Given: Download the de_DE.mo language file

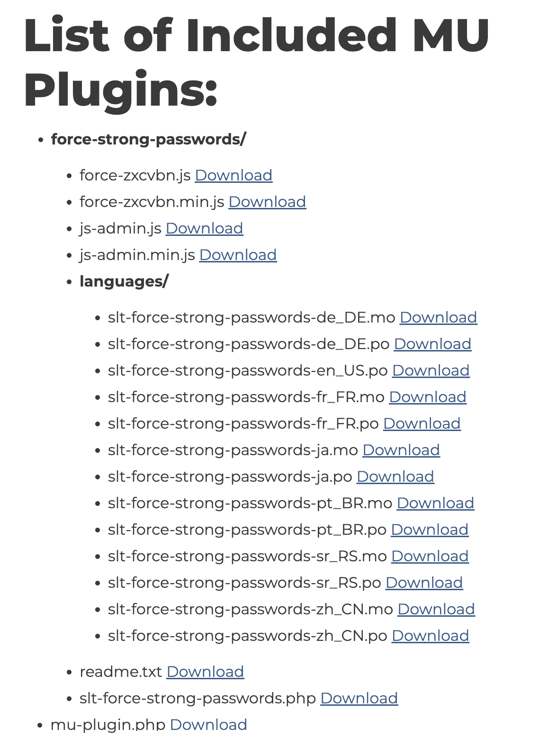Looking at the screenshot, I should (438, 317).
